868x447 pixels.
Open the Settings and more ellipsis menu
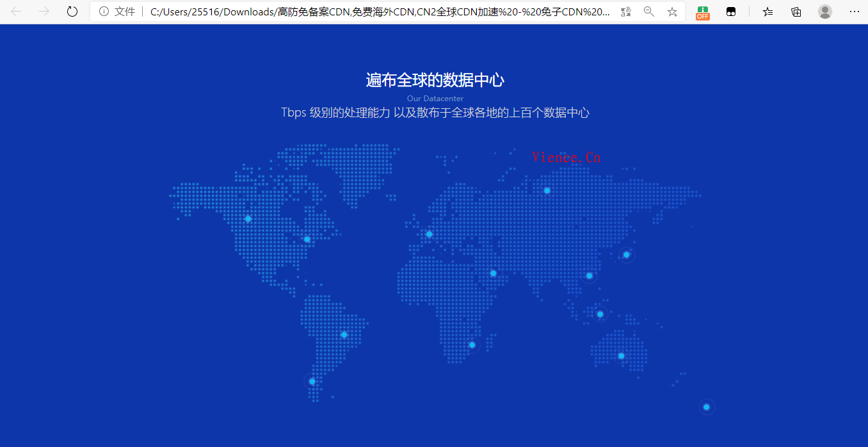click(x=854, y=12)
